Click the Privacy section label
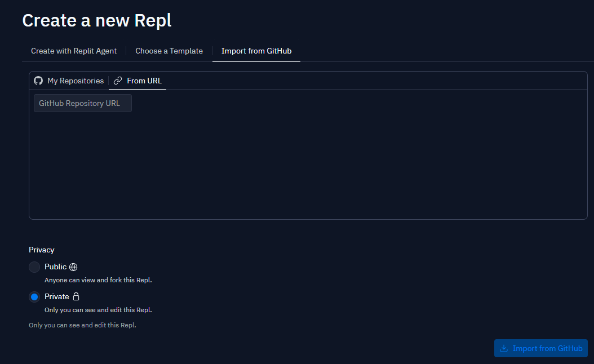This screenshot has height=364, width=594. 42,250
